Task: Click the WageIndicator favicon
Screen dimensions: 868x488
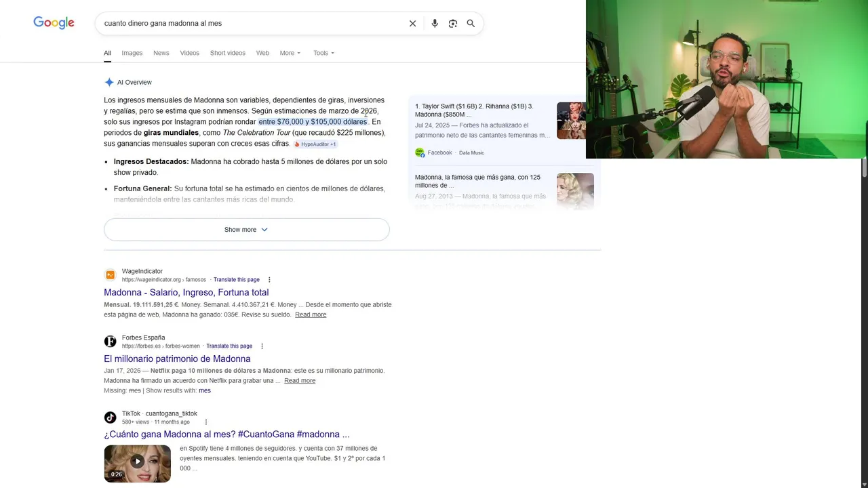Action: click(x=110, y=275)
